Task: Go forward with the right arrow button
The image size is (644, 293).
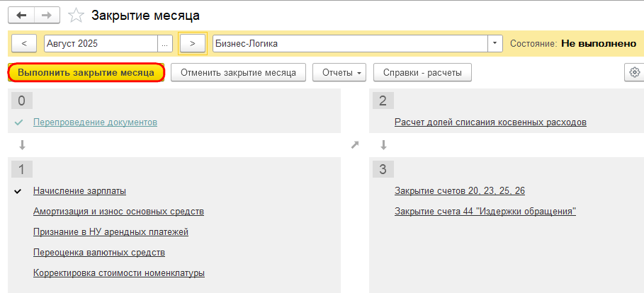Action: click(x=47, y=16)
